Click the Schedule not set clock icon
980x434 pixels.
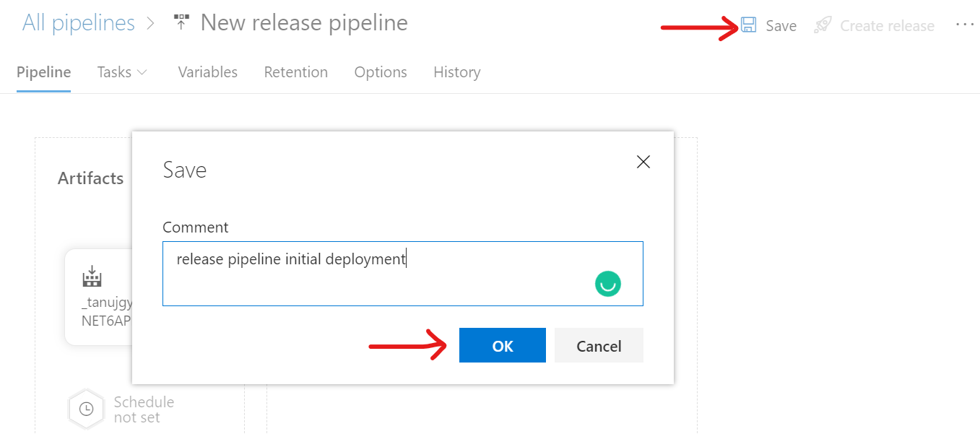(87, 409)
